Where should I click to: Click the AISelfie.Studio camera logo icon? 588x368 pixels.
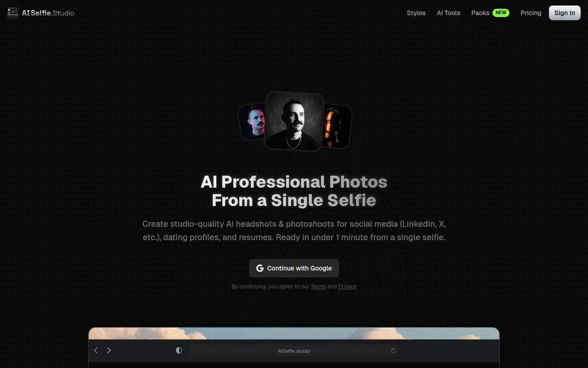tap(13, 13)
